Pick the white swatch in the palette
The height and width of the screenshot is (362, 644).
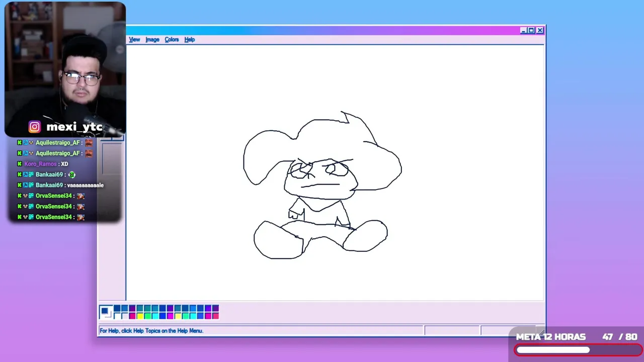click(x=117, y=316)
